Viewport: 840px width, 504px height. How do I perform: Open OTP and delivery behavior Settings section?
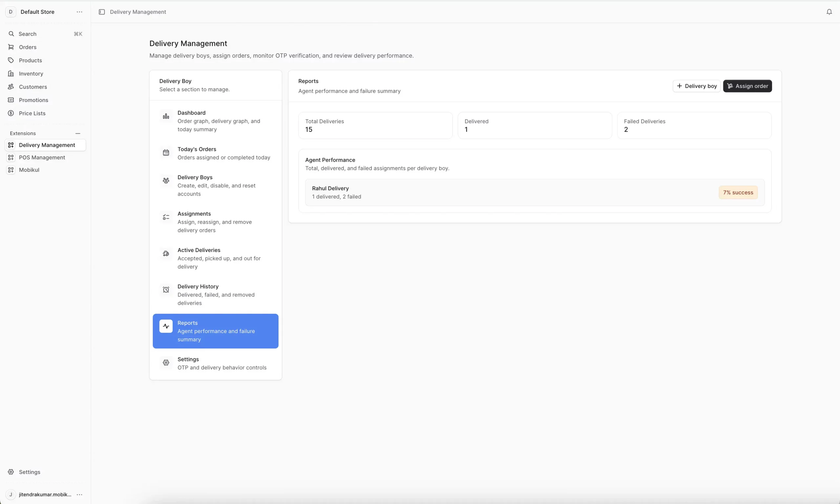pyautogui.click(x=216, y=363)
